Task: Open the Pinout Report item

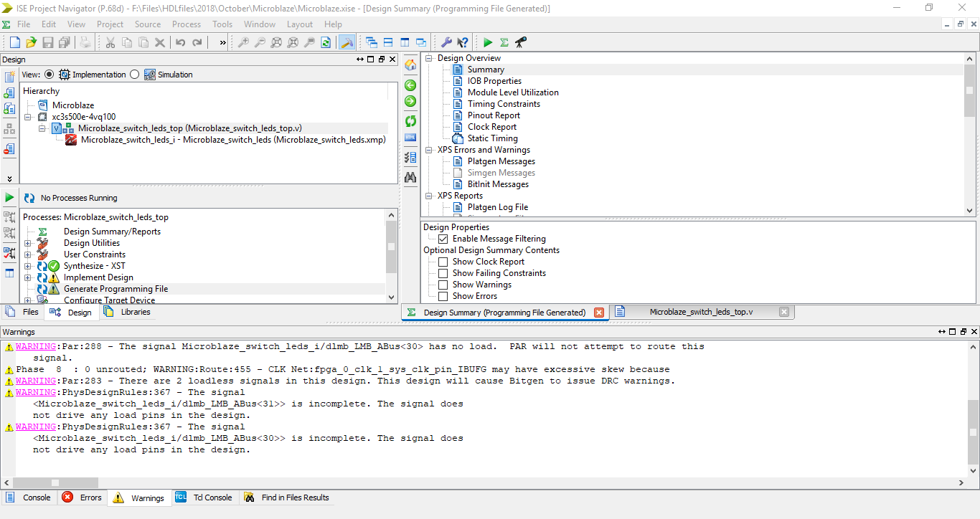Action: (494, 115)
